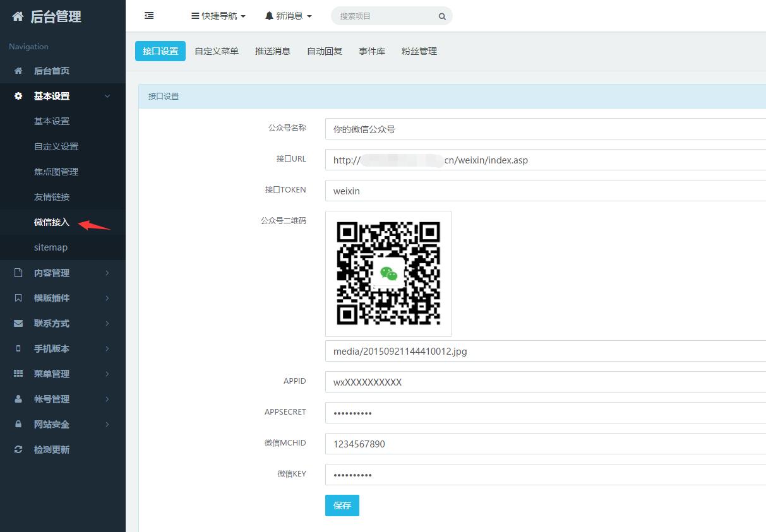Click the APPID input field
The height and width of the screenshot is (532, 766).
click(543, 382)
